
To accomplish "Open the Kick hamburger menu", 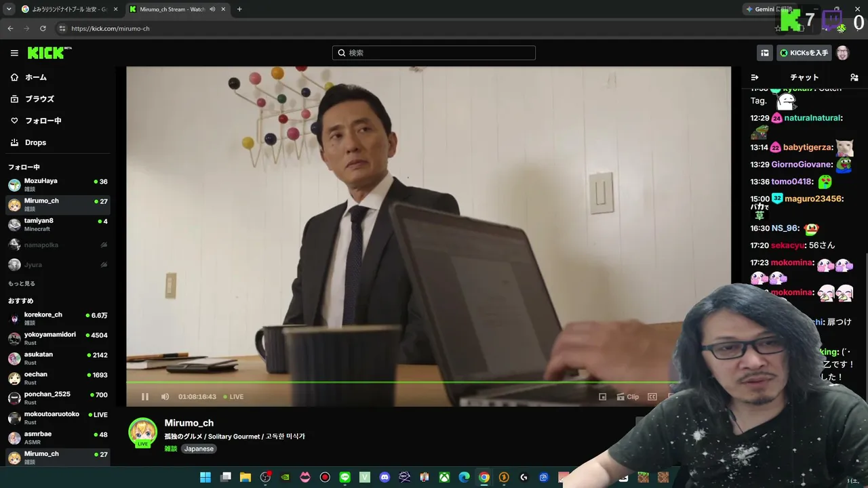I will (x=14, y=53).
